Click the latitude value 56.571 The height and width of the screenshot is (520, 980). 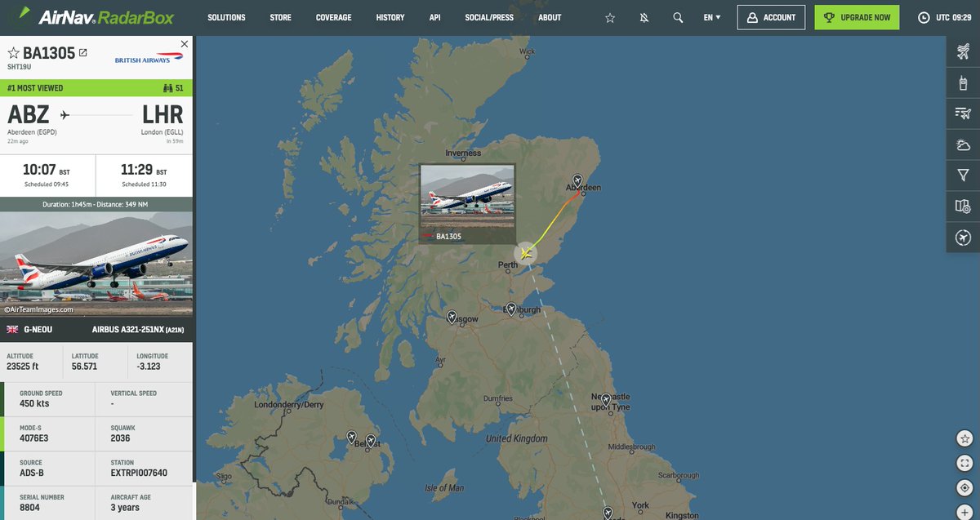tap(84, 367)
